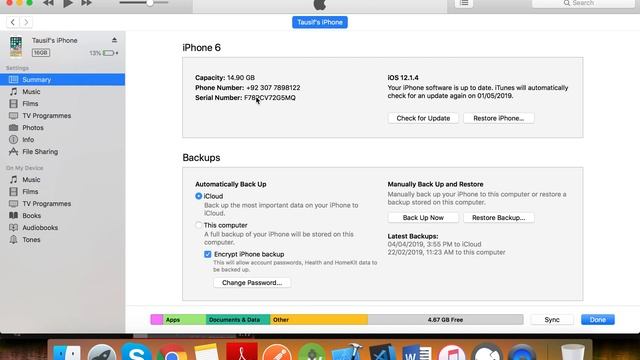The height and width of the screenshot is (360, 640).
Task: Click the fast-forward playback button
Action: click(86, 3)
